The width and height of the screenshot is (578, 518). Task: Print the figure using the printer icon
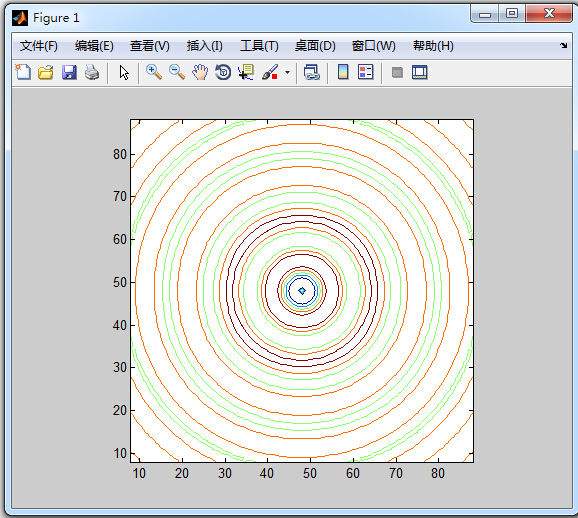coord(92,72)
